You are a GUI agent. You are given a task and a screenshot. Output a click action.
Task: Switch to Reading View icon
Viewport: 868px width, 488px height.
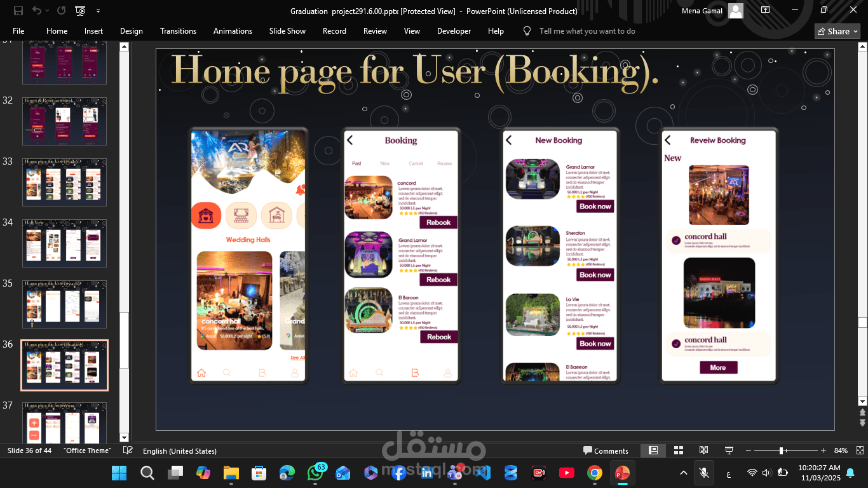(x=703, y=451)
